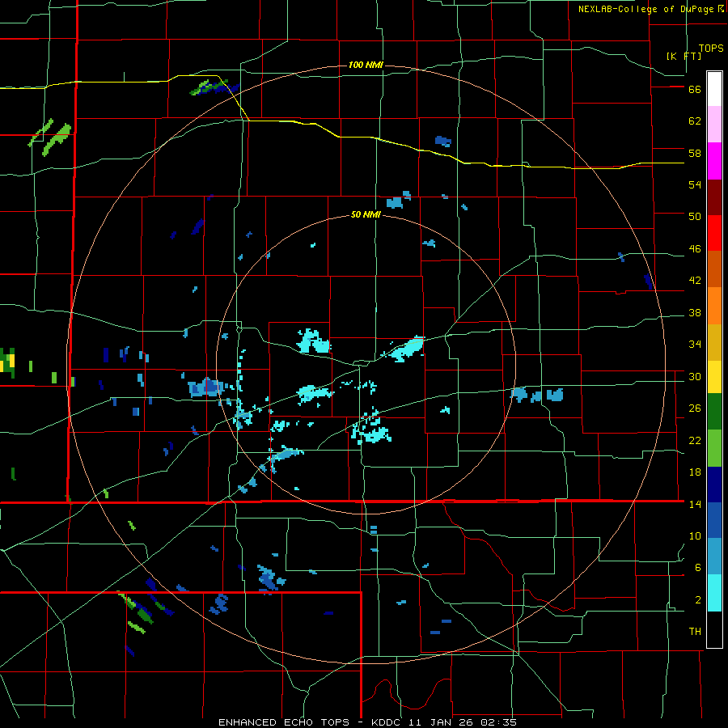The image size is (728, 728).
Task: Select the 'NEXLAB-College of DuPage' credit text
Action: point(646,9)
